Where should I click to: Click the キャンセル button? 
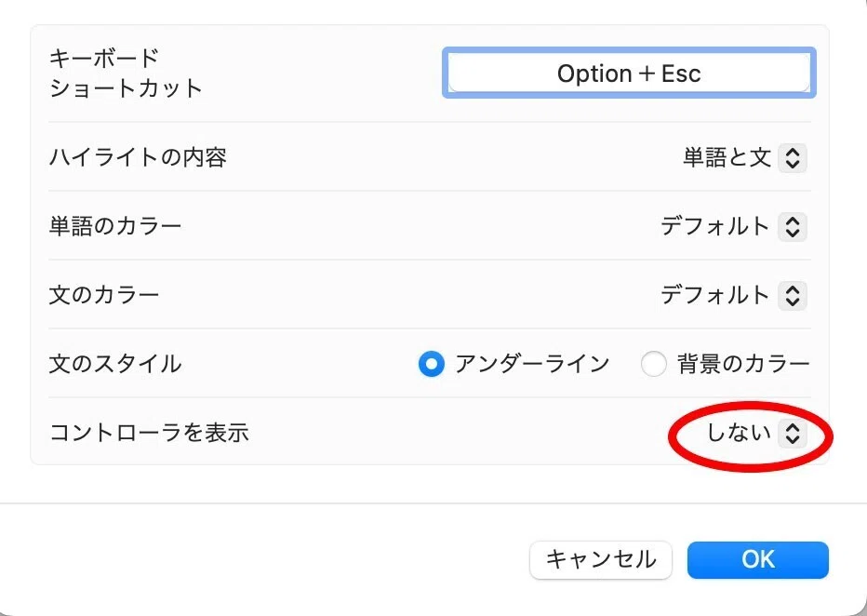click(601, 559)
